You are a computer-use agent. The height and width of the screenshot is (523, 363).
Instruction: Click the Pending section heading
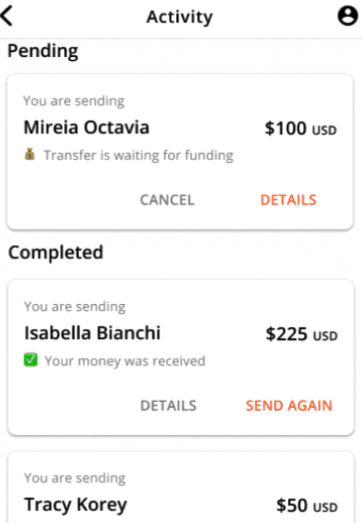(43, 52)
